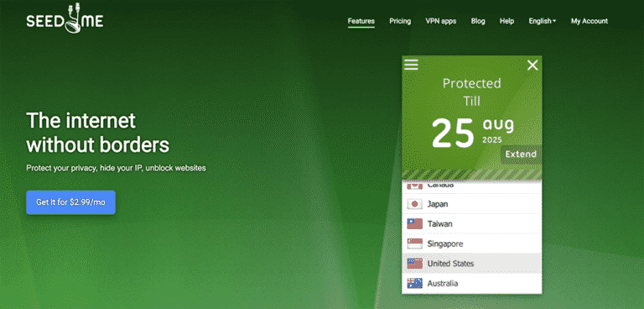Click the Australia flag icon

coord(414,283)
